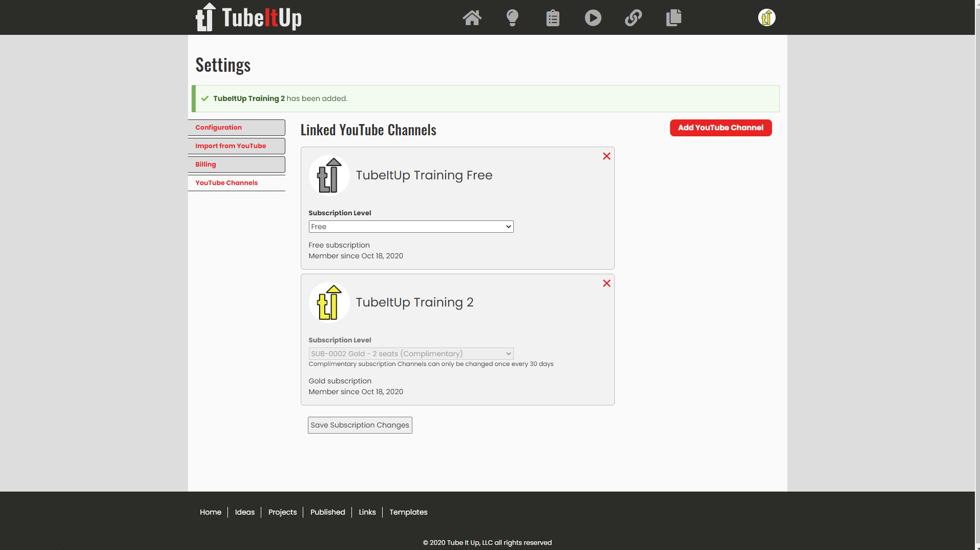Viewport: 980px width, 550px height.
Task: Open Ideas via the lightbulb icon
Action: 512,17
